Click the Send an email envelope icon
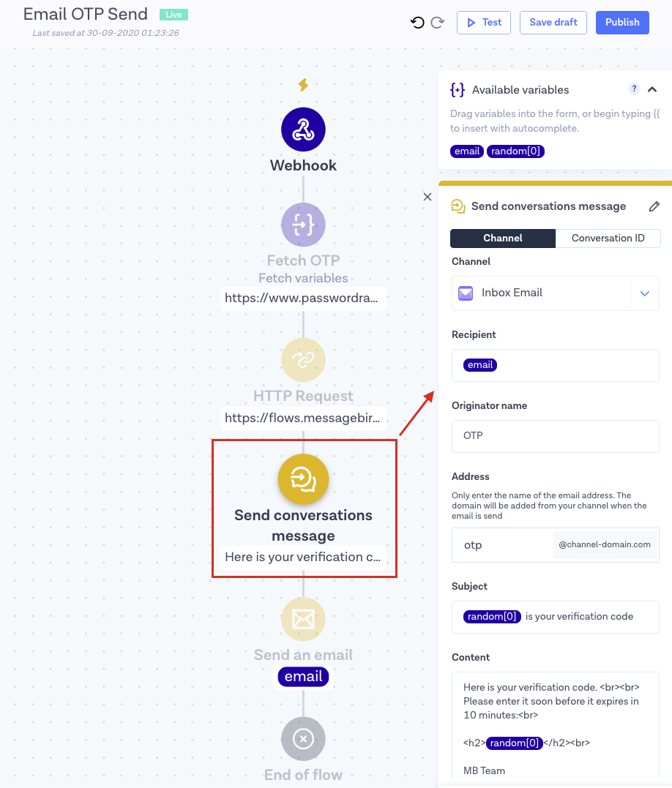Screen dimensions: 672x788 (303, 619)
